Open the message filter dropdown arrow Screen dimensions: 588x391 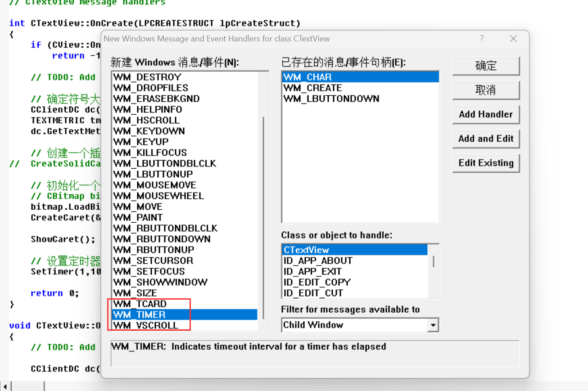point(433,325)
